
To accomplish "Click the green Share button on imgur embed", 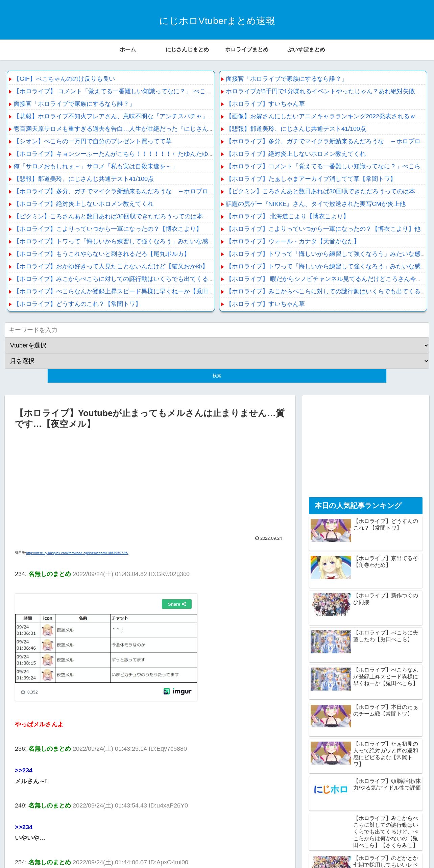I will tap(177, 604).
